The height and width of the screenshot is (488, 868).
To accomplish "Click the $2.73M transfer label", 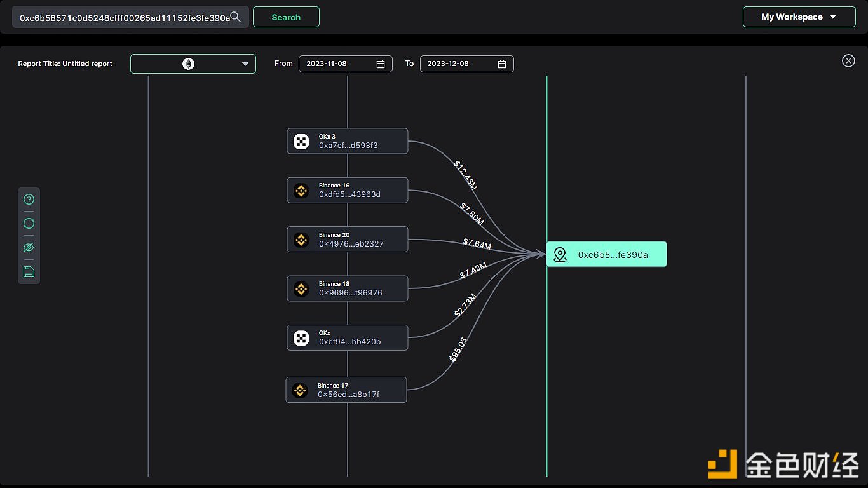I will point(465,306).
